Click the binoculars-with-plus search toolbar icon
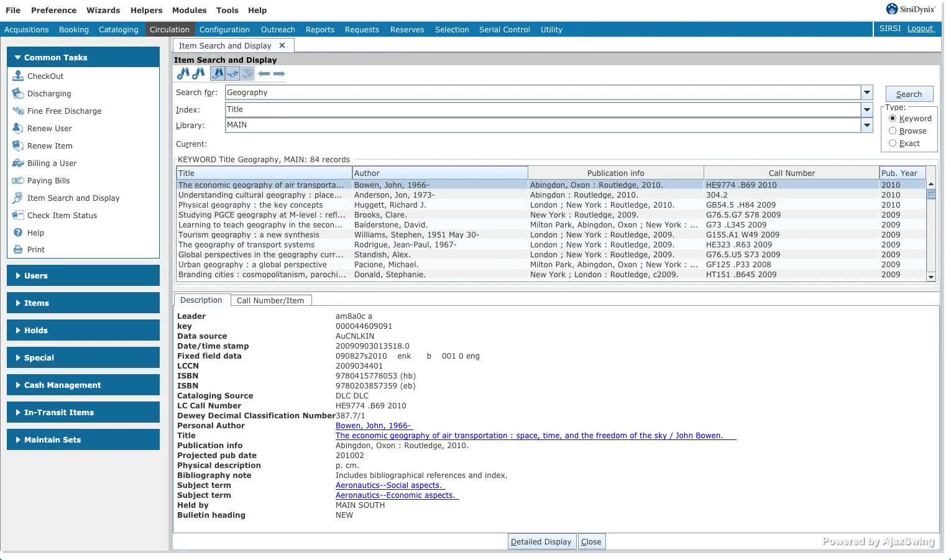This screenshot has width=951, height=560. (x=198, y=73)
